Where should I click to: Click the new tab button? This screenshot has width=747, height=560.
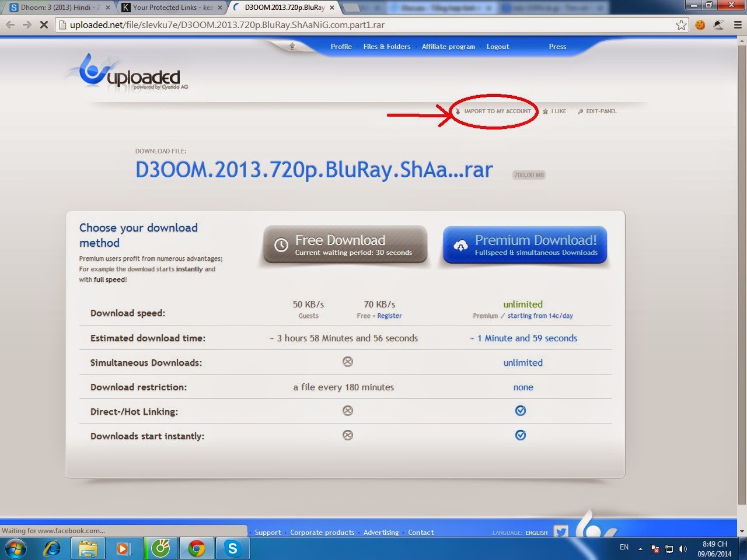click(351, 8)
